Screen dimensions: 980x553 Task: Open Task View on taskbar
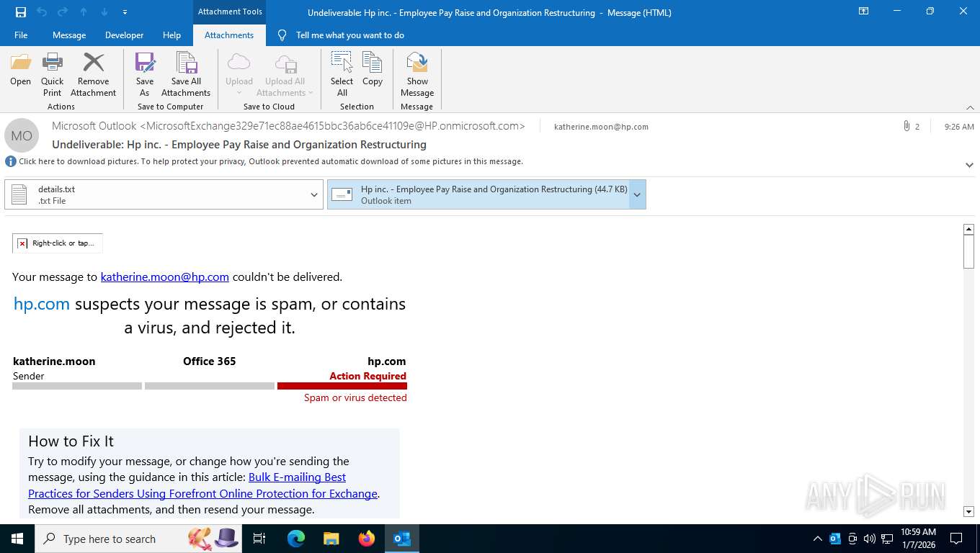pos(259,539)
